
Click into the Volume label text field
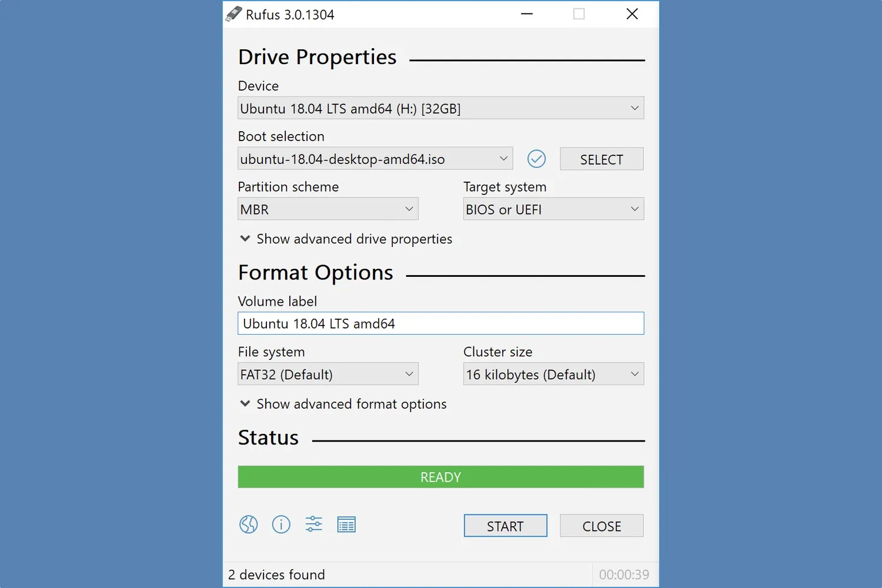coord(440,323)
